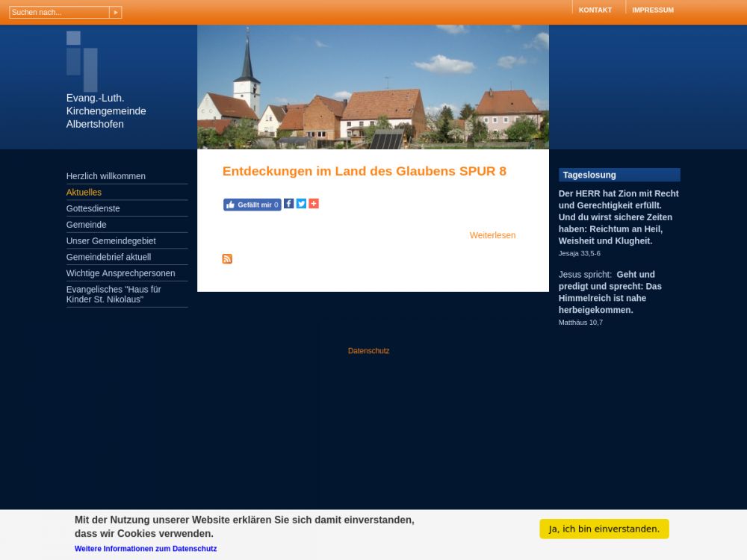Viewport: 747px width, 560px height.
Task: Select 'Wichtige Ansprechpersonen' menu entry
Action: [x=121, y=273]
